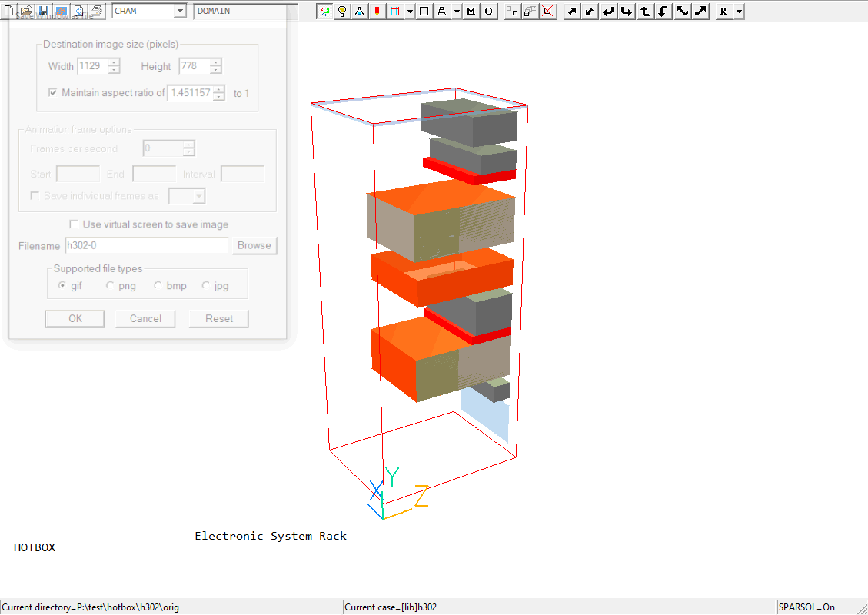Click the red pencil toolbar icon
The height and width of the screenshot is (615, 868).
tap(377, 12)
